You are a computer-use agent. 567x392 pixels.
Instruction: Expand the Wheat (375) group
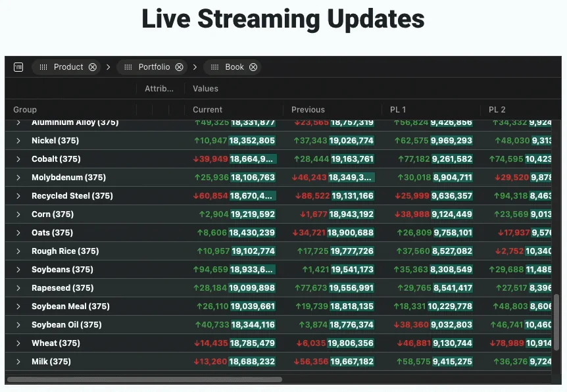pos(18,343)
